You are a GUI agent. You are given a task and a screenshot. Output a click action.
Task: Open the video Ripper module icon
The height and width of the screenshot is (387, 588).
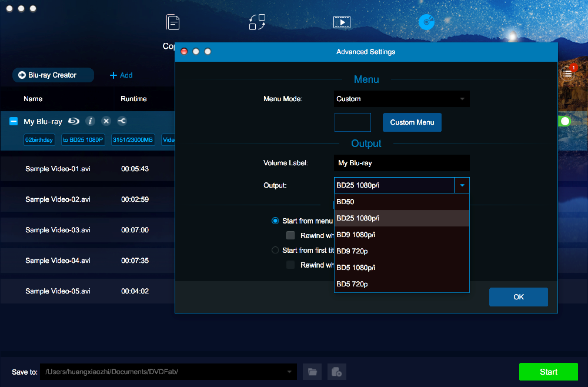[x=342, y=23]
